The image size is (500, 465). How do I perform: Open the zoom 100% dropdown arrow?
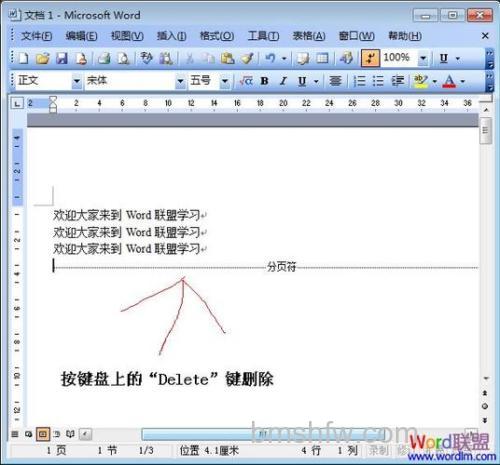point(423,58)
